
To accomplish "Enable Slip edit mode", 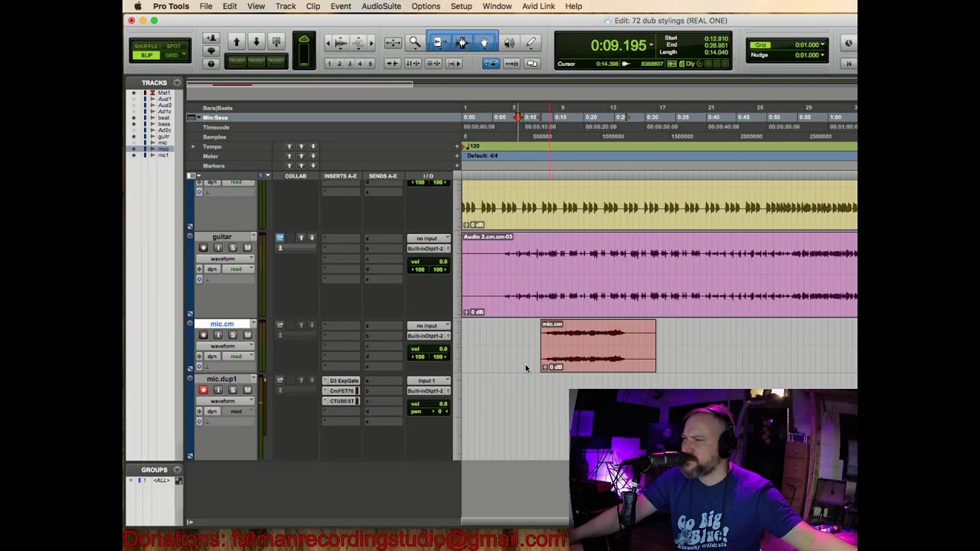I will (x=146, y=55).
